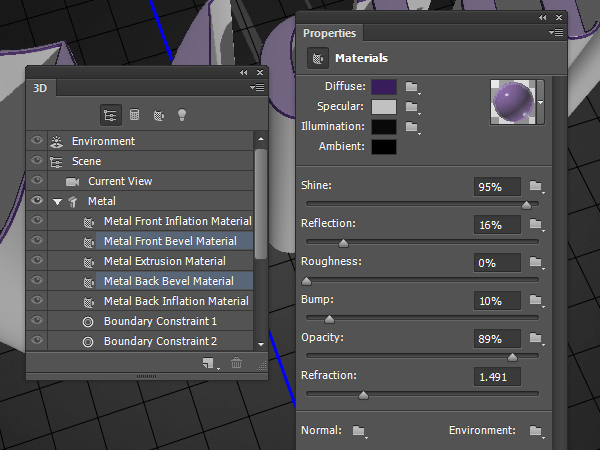Click the Refraction value input field
The height and width of the screenshot is (450, 600).
497,377
